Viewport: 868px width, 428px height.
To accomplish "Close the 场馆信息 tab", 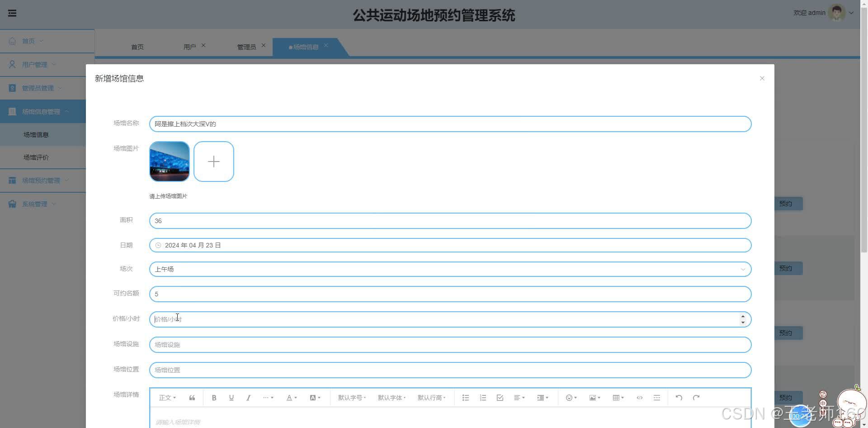I will 326,45.
